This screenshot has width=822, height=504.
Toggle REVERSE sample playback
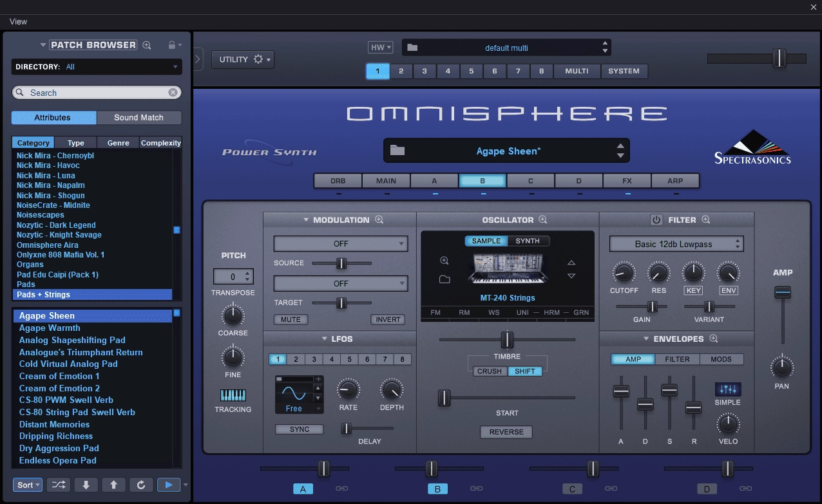tap(506, 432)
